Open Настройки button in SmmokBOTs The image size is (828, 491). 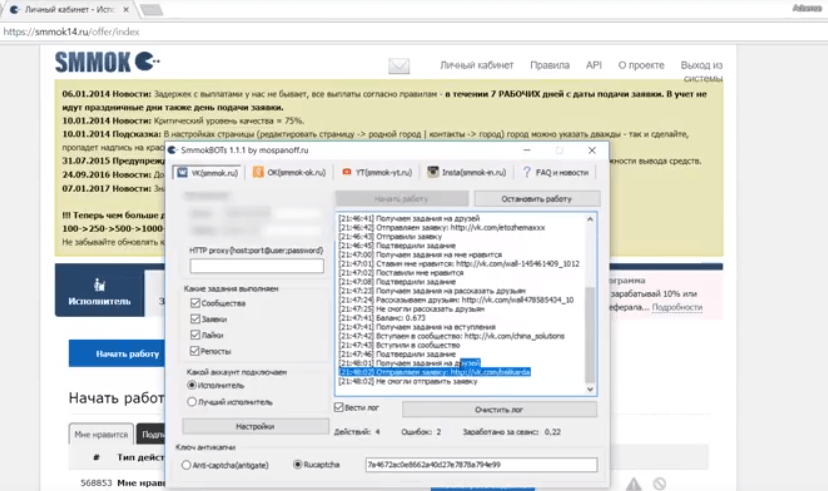pyautogui.click(x=256, y=426)
